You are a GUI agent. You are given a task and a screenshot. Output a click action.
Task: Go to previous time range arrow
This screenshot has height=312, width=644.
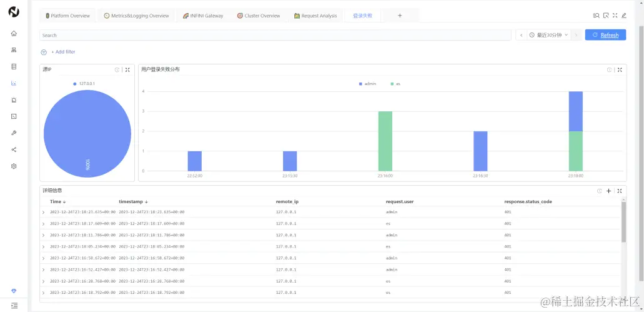[521, 35]
